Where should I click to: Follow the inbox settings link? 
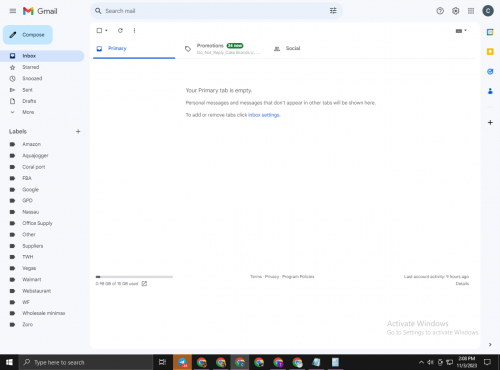click(264, 115)
